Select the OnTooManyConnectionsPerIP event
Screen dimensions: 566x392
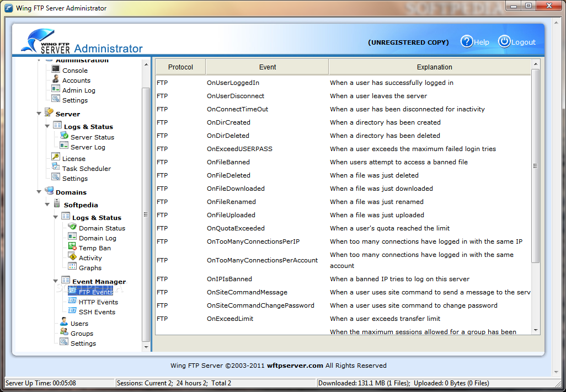tap(253, 241)
